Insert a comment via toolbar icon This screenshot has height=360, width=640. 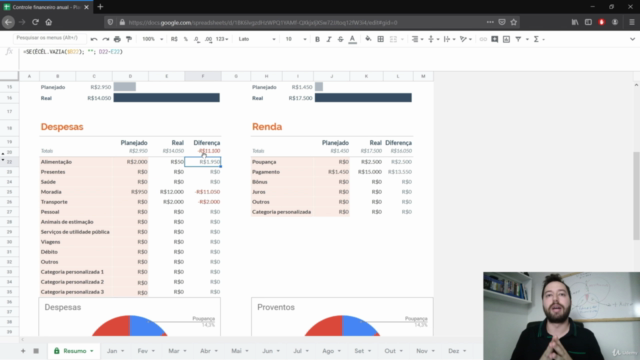coord(495,39)
